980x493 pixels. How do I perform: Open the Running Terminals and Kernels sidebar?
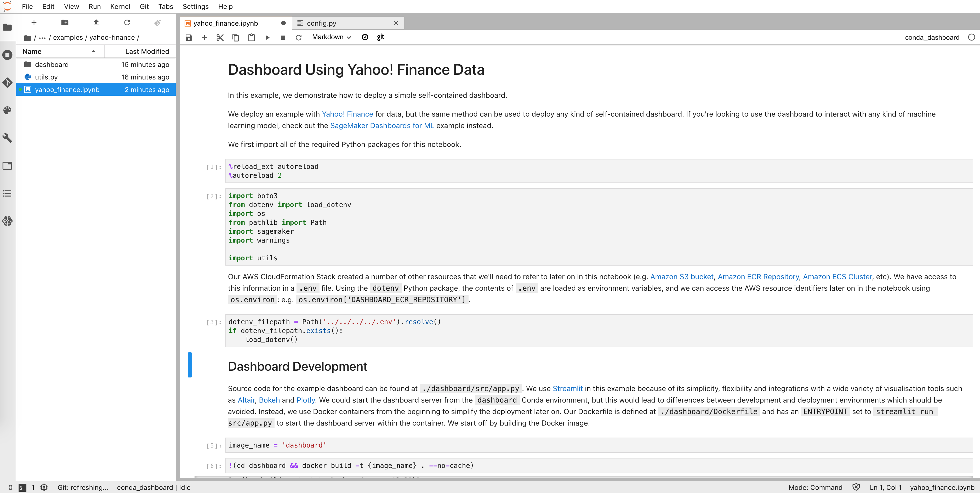7,55
